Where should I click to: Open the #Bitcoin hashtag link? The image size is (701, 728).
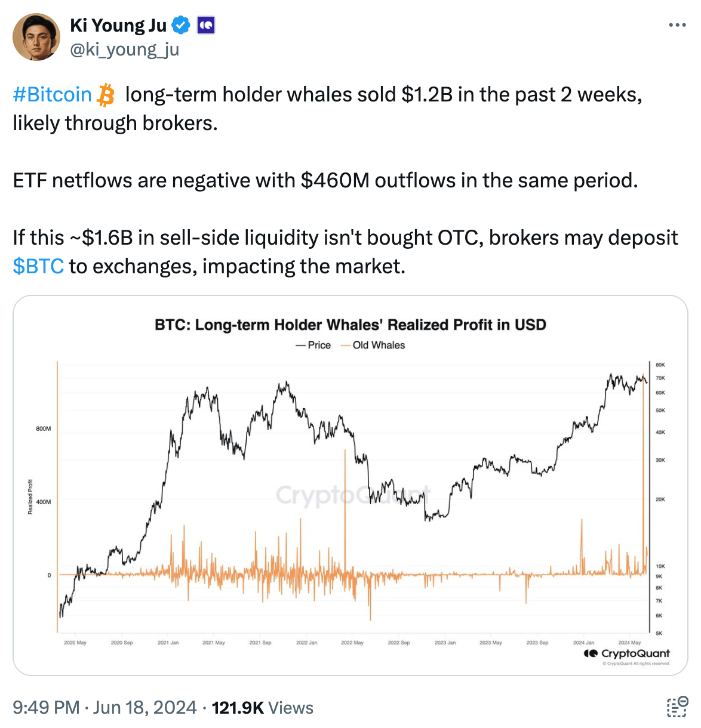(x=51, y=94)
